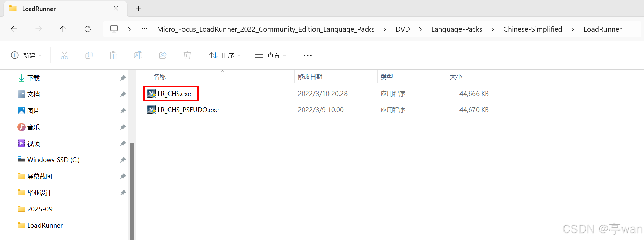Open 屏幕截图 folder in the sidebar
Screen dimensions: 644x240
click(x=40, y=177)
